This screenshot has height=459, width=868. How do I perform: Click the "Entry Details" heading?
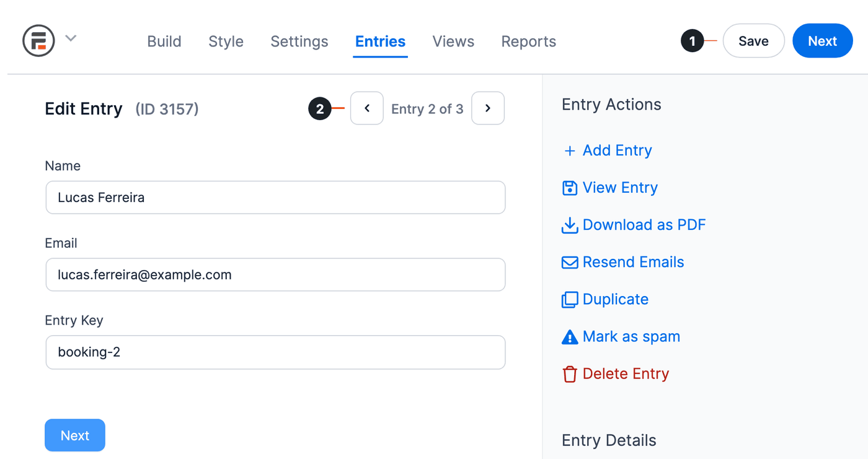(609, 440)
